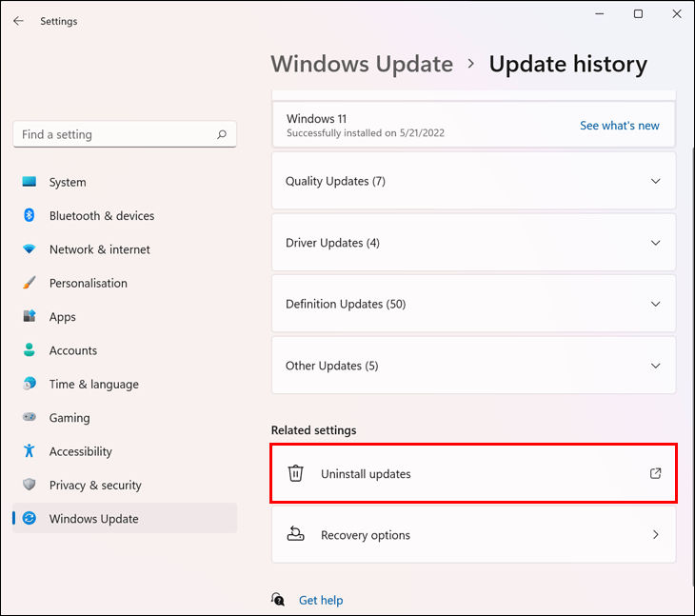Click Recovery options label
695x616 pixels.
pyautogui.click(x=366, y=535)
